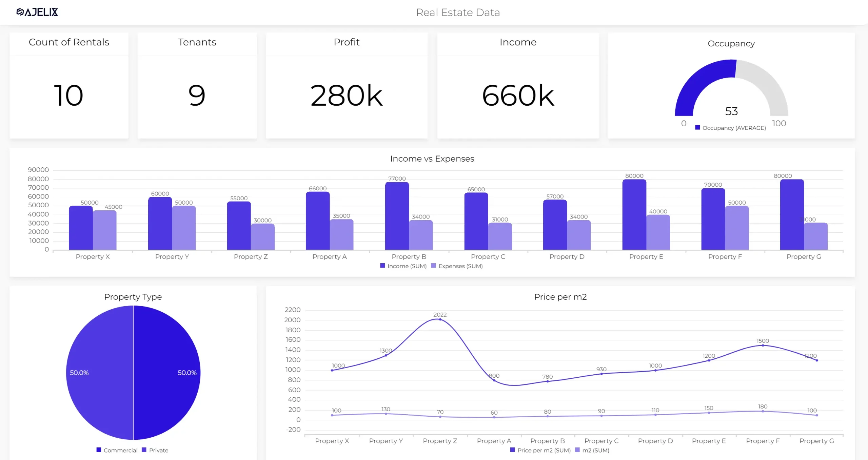Click the Real Estate Data title
This screenshot has width=868, height=460.
458,13
